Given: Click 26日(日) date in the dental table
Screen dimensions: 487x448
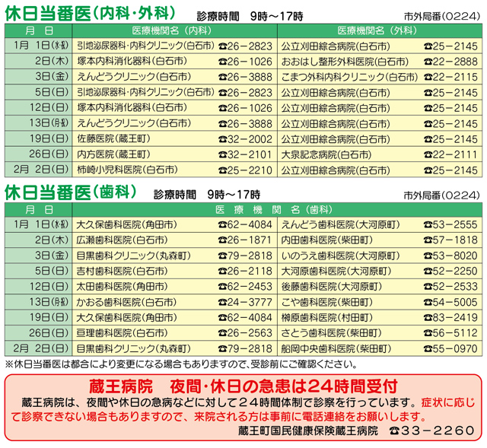Looking at the screenshot, I should 49,333.
